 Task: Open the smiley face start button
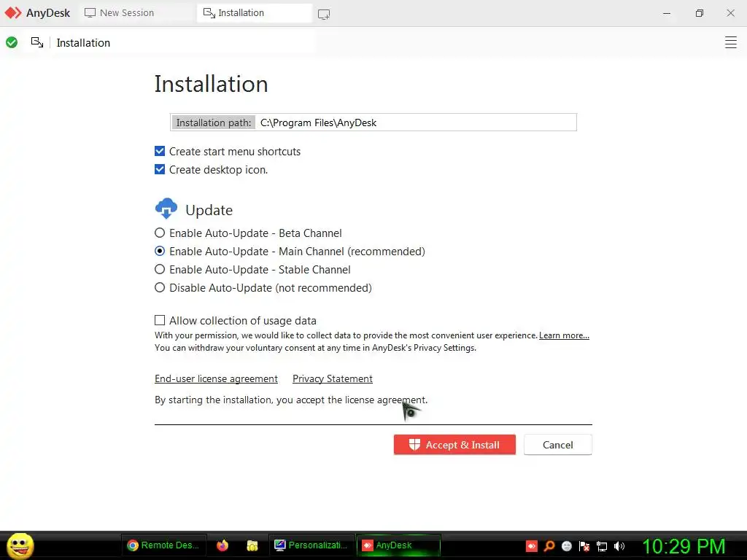[20, 545]
